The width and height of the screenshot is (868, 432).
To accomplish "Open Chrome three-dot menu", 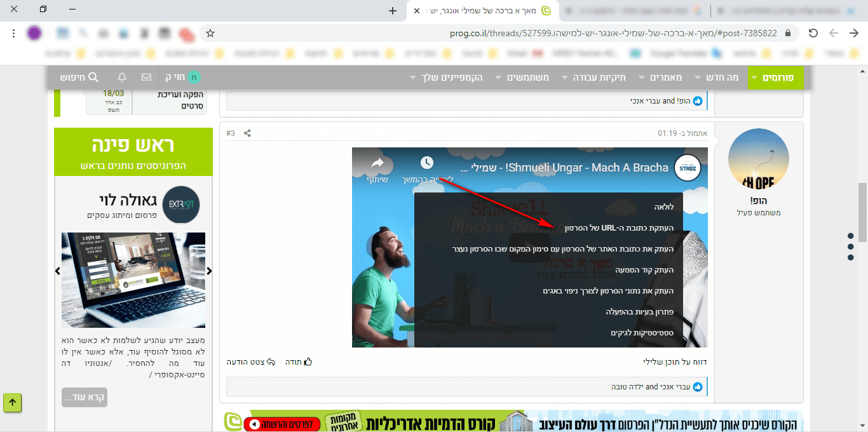I will click(x=13, y=33).
